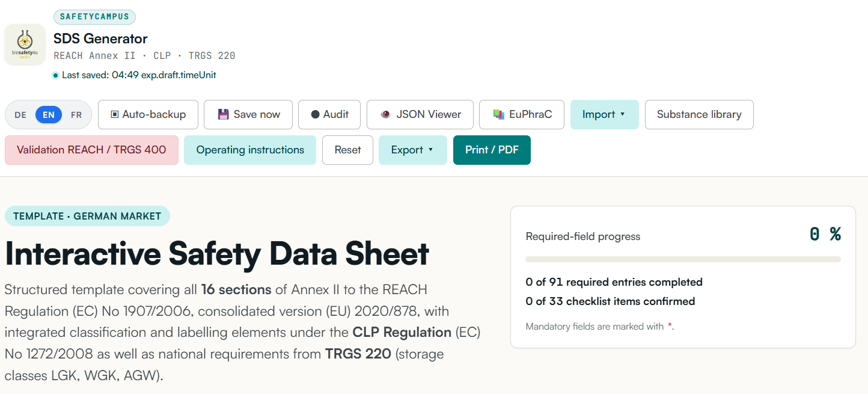Open Operating instructions
Viewport: 868px width, 394px height.
(x=250, y=150)
